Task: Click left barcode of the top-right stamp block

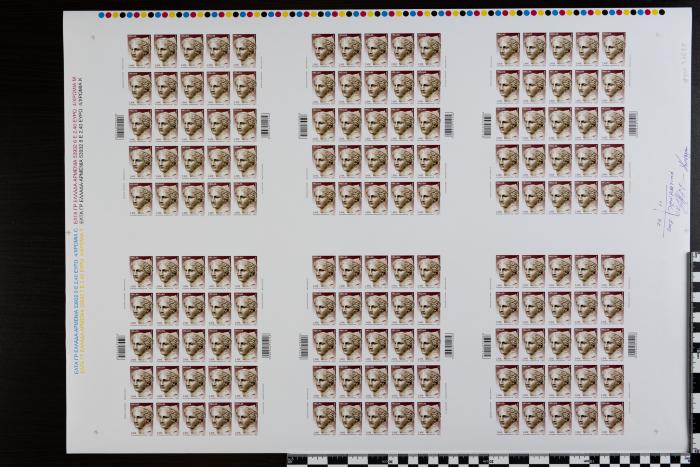Action: 487,125
